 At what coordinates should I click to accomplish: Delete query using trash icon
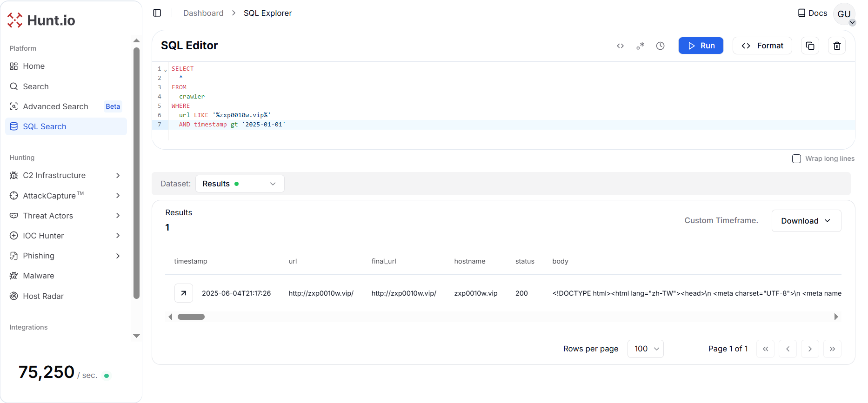coord(837,46)
